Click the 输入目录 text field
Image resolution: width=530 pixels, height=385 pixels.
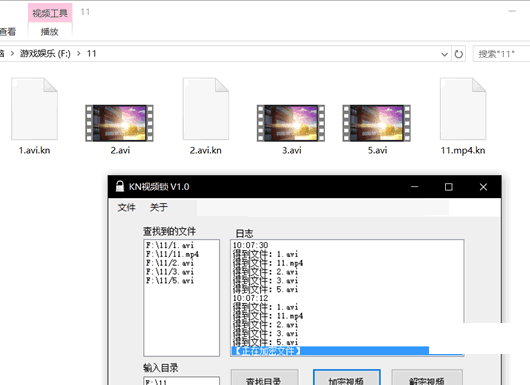[x=182, y=381]
